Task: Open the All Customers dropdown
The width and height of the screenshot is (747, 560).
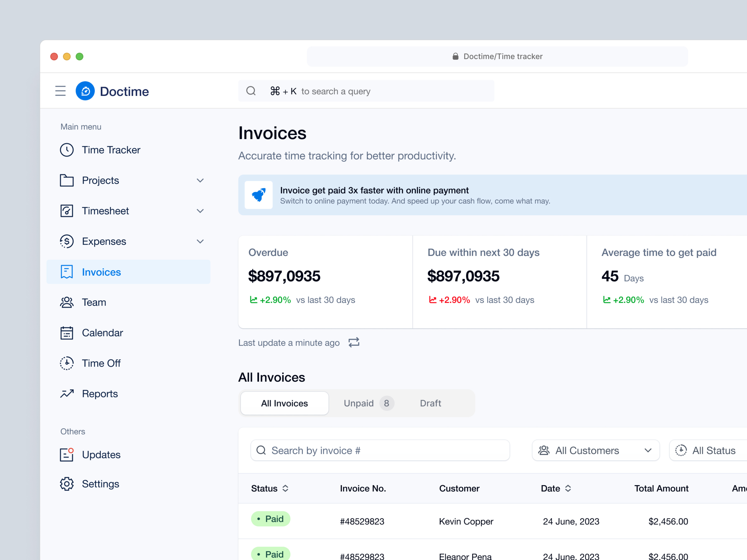Action: pos(595,450)
